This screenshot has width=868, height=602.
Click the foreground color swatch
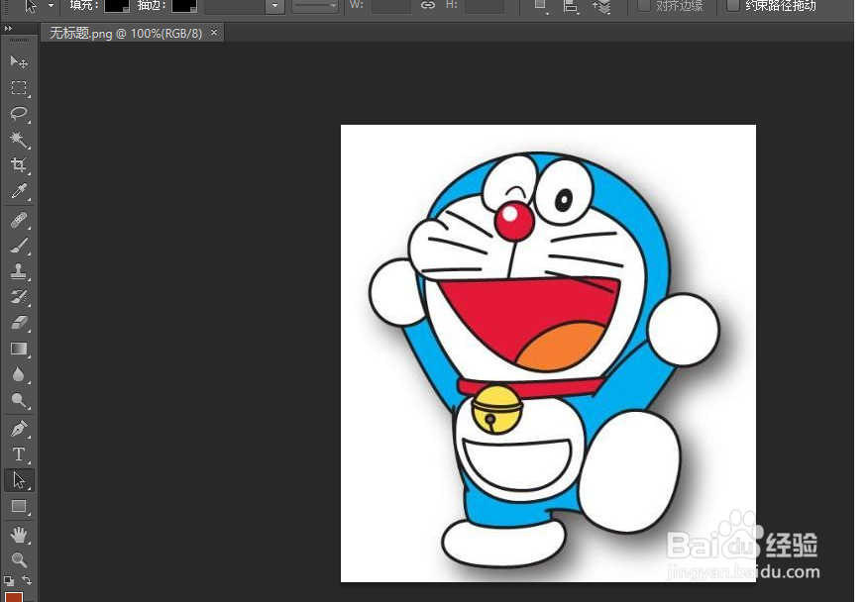click(14, 596)
